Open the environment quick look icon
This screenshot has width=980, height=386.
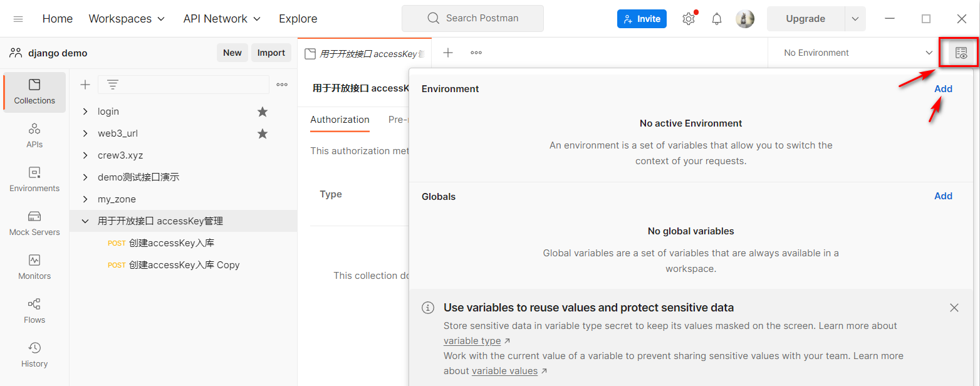[x=961, y=53]
